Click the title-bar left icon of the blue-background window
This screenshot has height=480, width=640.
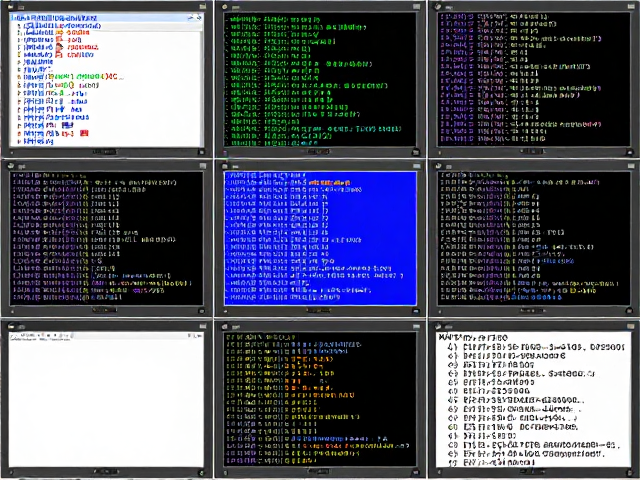pos(225,166)
